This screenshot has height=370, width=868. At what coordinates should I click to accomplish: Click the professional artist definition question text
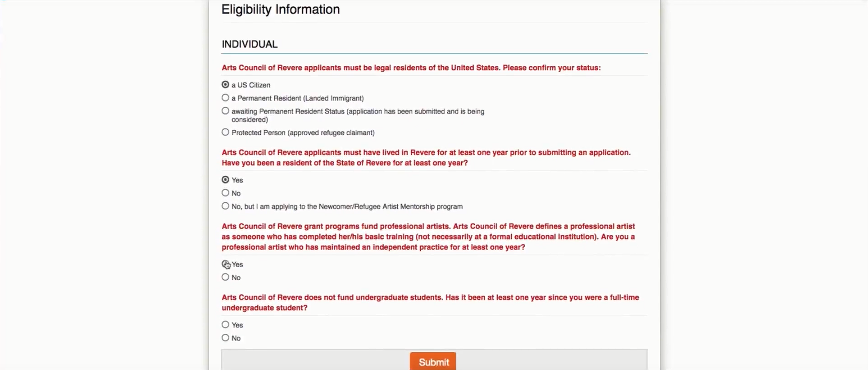click(x=429, y=237)
